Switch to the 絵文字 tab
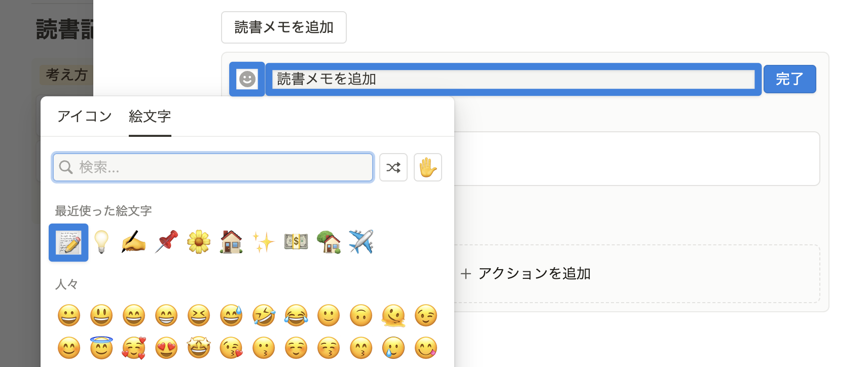 click(x=150, y=117)
